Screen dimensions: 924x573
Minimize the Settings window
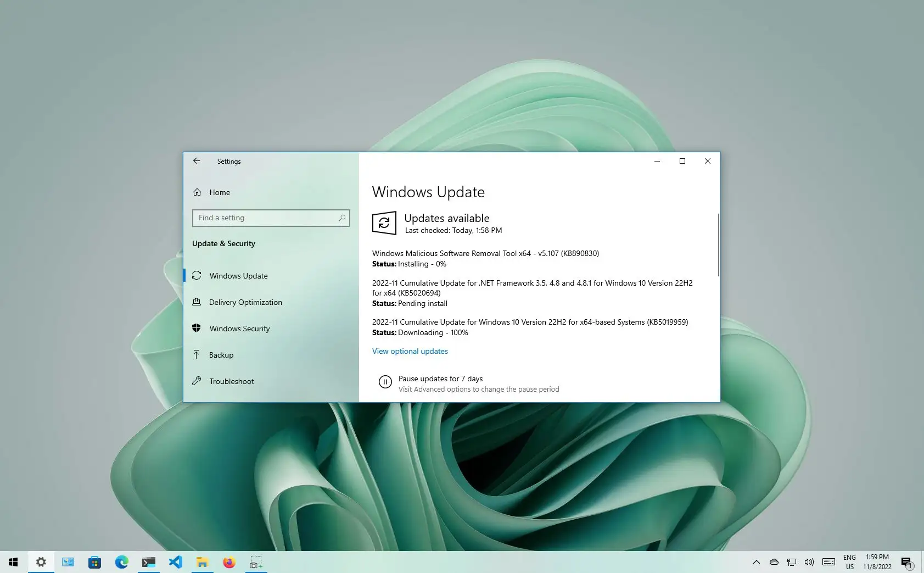pyautogui.click(x=657, y=161)
